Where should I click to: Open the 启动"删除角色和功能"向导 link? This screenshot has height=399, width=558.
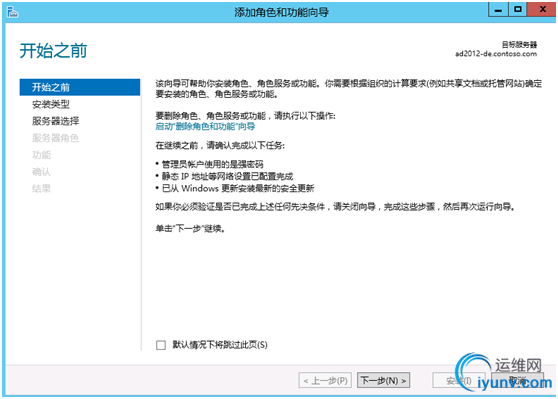pyautogui.click(x=205, y=126)
